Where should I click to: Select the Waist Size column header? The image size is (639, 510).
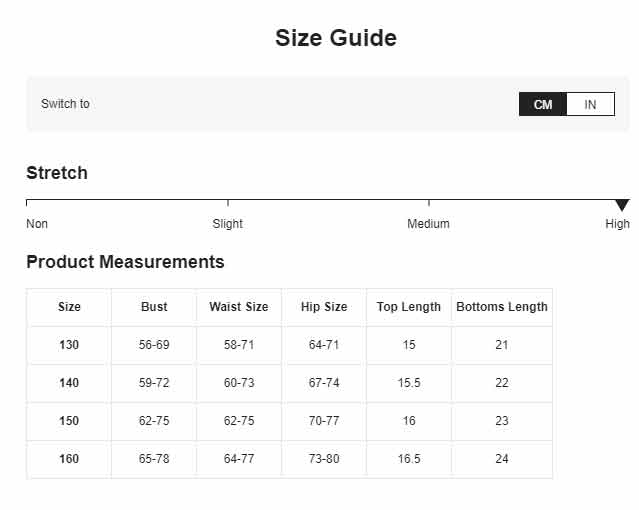239,307
